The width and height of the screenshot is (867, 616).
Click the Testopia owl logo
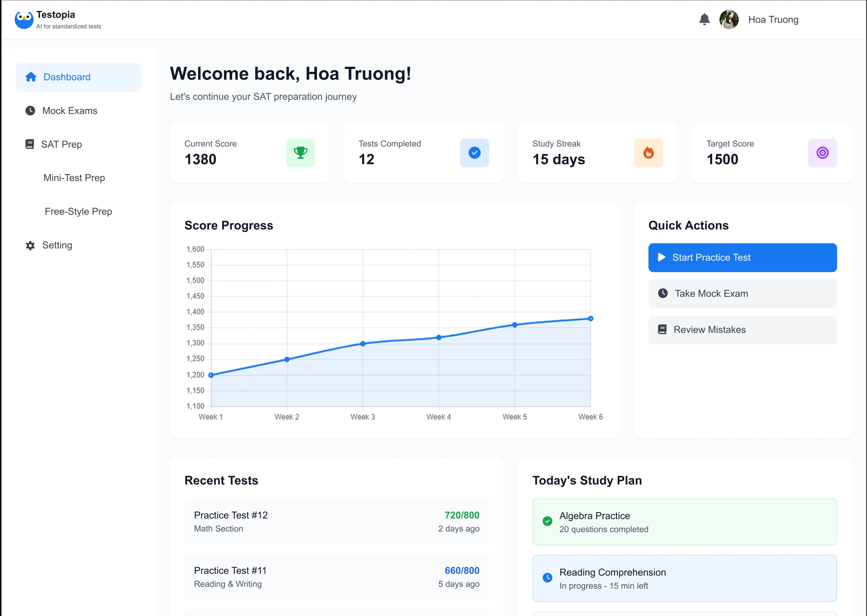tap(24, 20)
